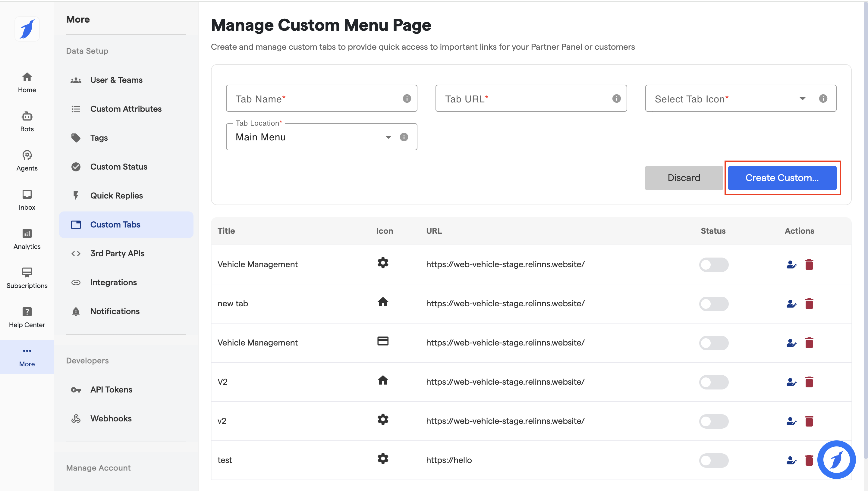Click the Create Custom... button
Screen dimensions: 868x491
coord(782,178)
